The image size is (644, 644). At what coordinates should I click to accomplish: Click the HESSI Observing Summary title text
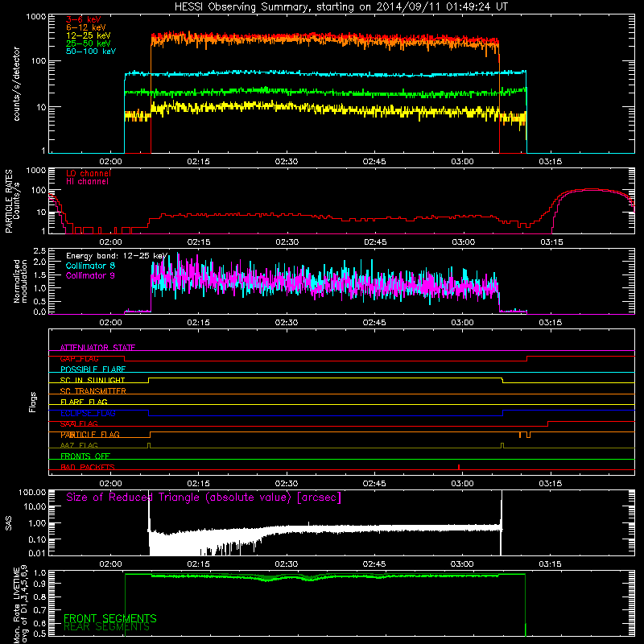(341, 7)
